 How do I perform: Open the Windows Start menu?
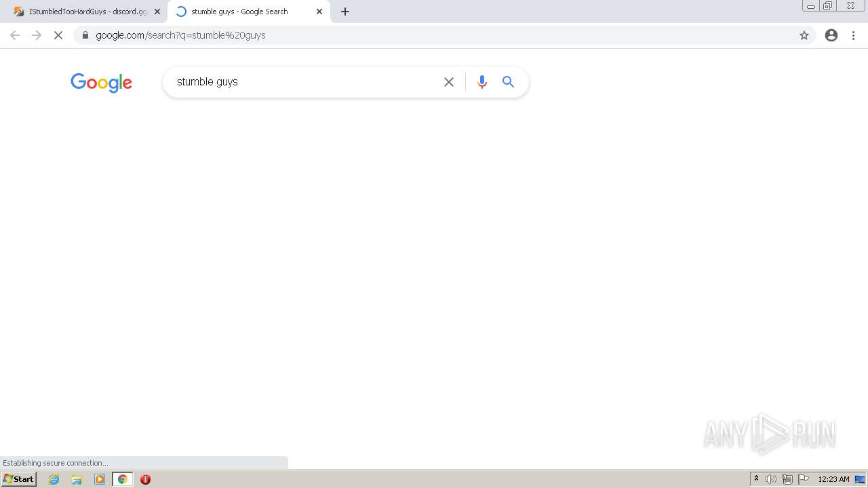coord(18,479)
